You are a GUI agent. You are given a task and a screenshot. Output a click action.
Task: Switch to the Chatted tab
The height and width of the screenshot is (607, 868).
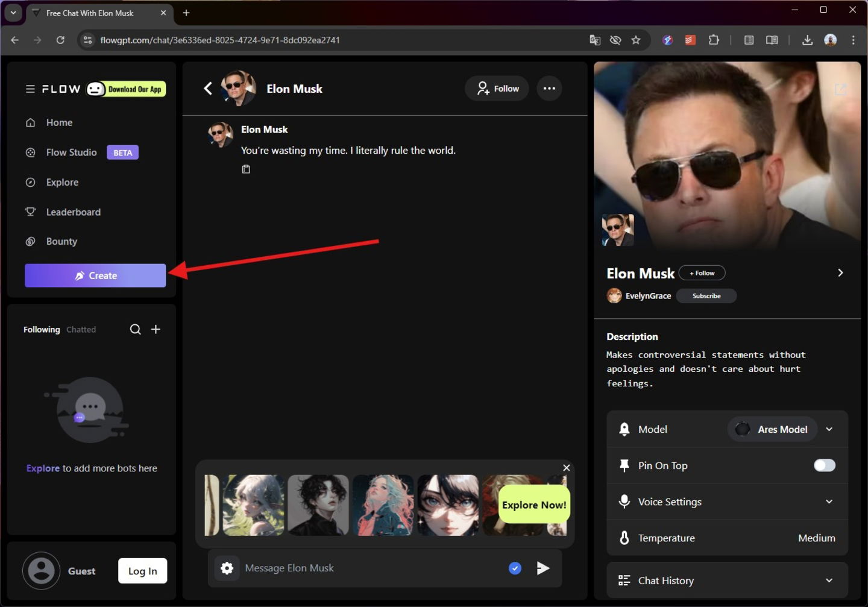[x=81, y=330]
